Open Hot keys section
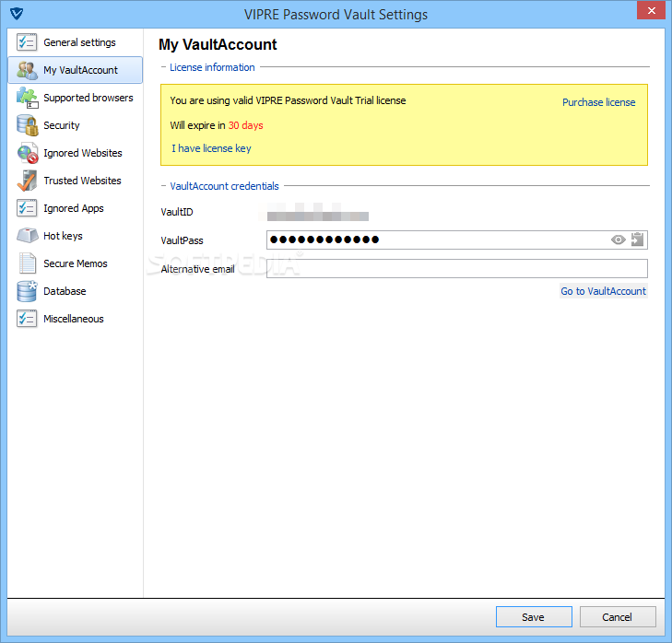The height and width of the screenshot is (643, 672). tap(75, 236)
